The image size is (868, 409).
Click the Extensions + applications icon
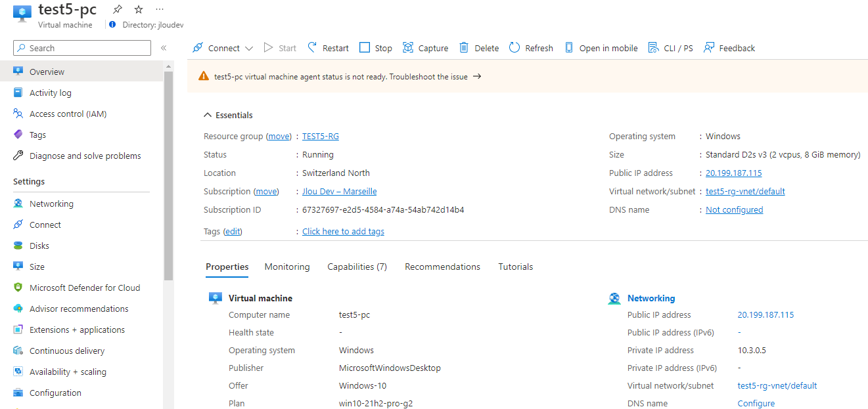(18, 330)
